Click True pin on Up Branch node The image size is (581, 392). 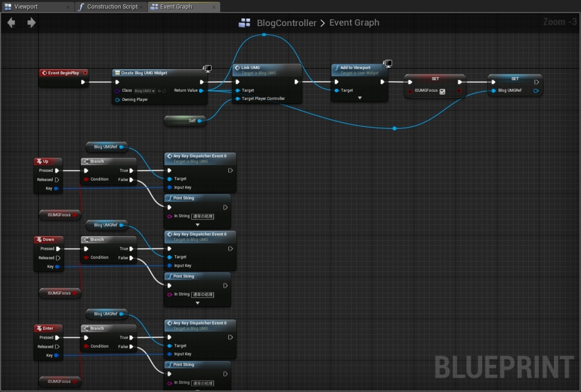point(131,171)
